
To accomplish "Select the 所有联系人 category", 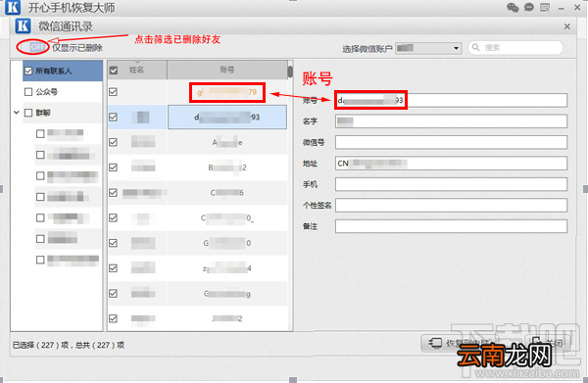I will (x=63, y=71).
